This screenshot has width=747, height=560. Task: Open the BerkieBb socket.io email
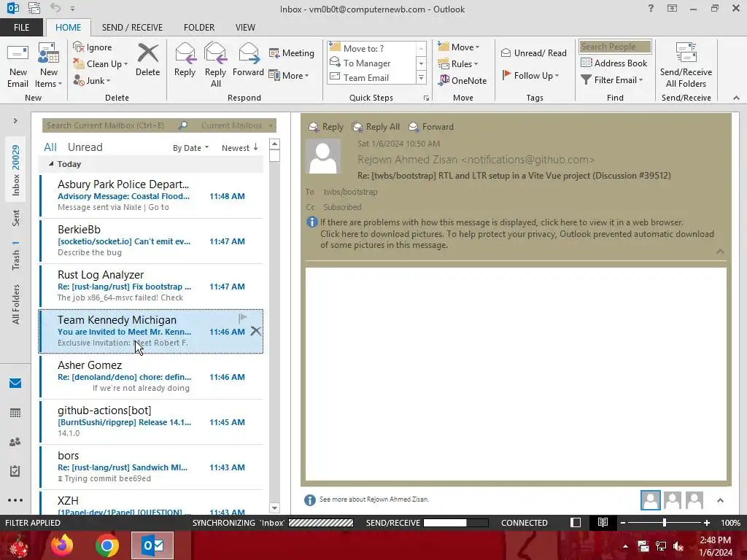click(x=152, y=241)
